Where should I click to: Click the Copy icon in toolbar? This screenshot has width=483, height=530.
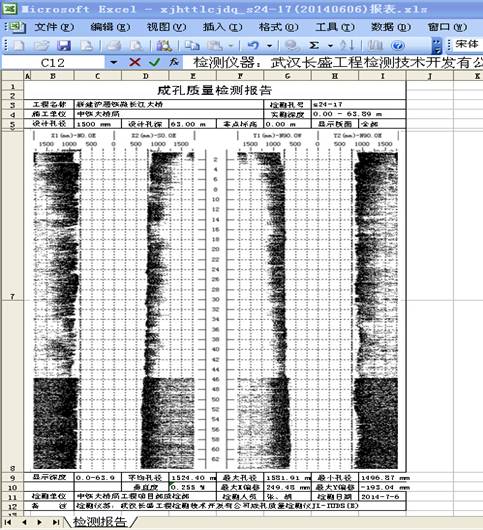[192, 45]
